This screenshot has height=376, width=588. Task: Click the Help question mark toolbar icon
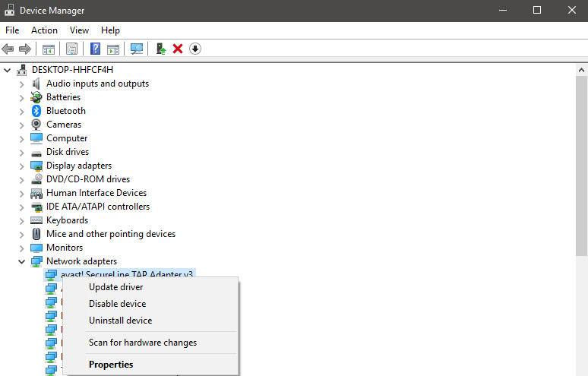(x=96, y=49)
